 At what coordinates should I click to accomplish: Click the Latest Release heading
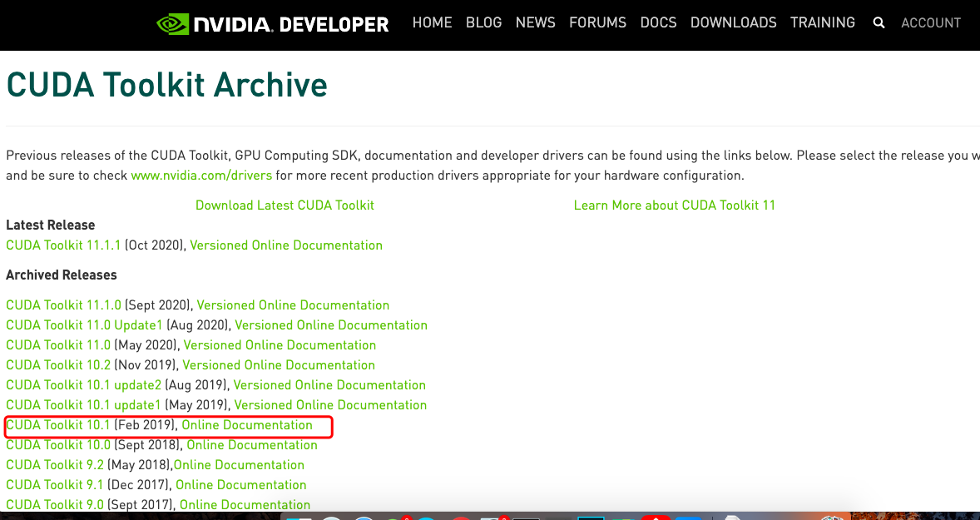point(51,225)
